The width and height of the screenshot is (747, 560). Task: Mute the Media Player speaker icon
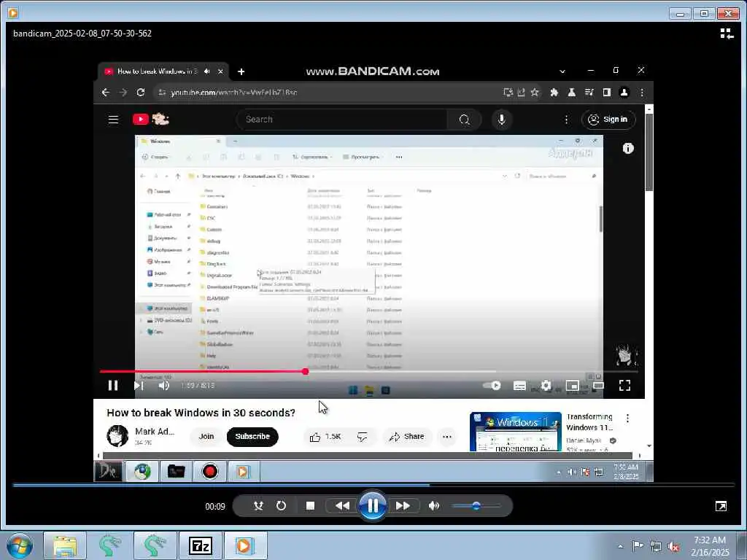[x=433, y=506]
